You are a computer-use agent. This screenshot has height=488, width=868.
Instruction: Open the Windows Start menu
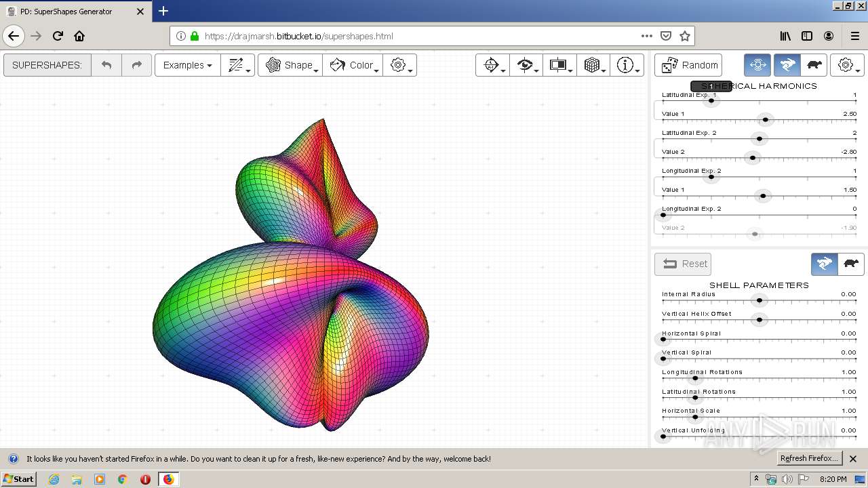coord(18,479)
